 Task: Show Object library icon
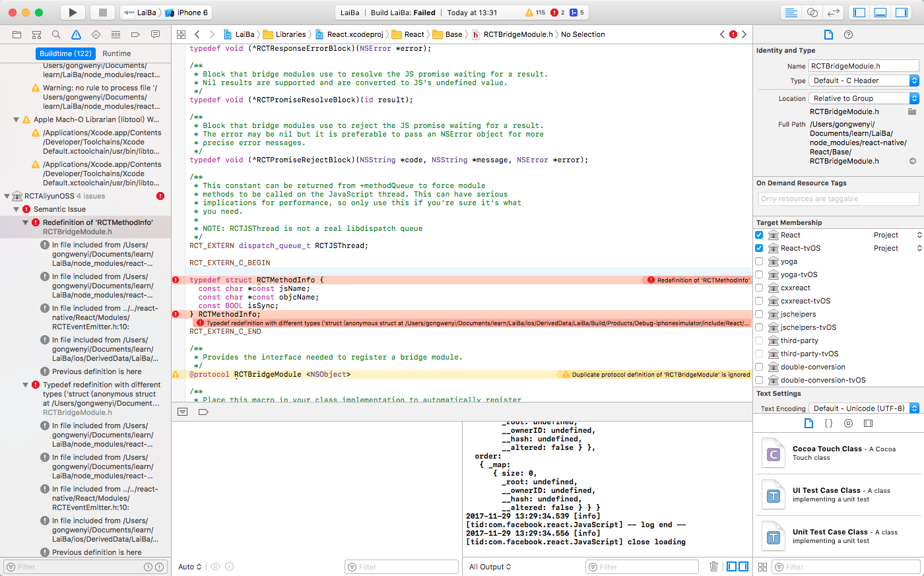click(x=849, y=423)
